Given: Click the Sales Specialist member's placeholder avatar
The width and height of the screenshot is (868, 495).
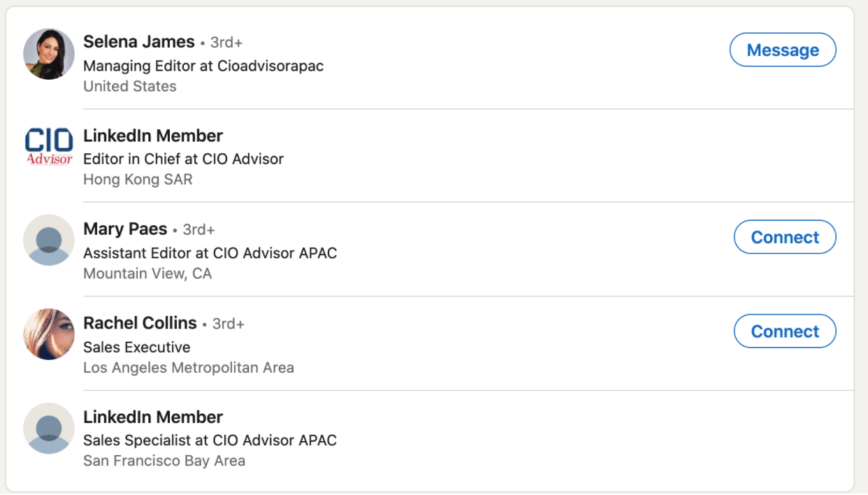Looking at the screenshot, I should click(49, 428).
